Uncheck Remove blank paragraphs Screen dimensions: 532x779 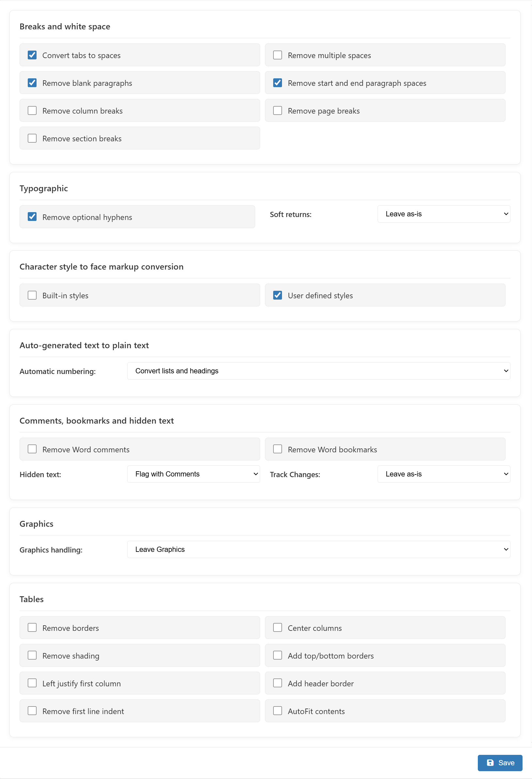click(32, 83)
